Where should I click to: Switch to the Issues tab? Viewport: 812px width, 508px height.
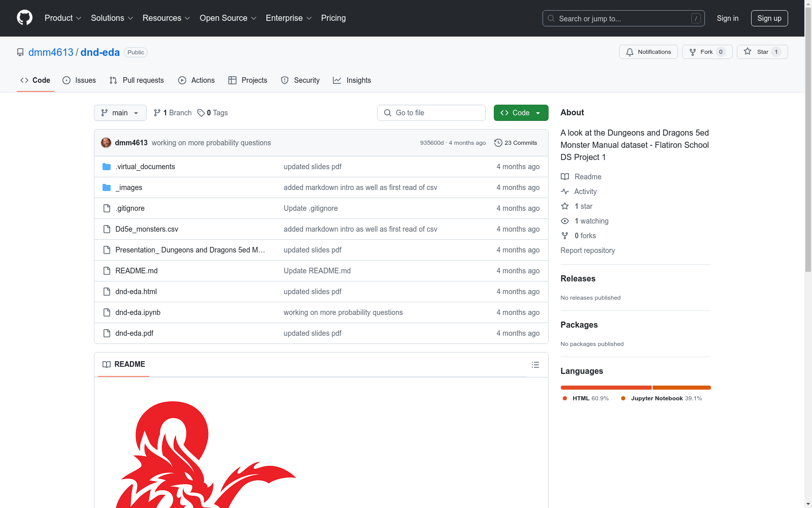point(79,80)
